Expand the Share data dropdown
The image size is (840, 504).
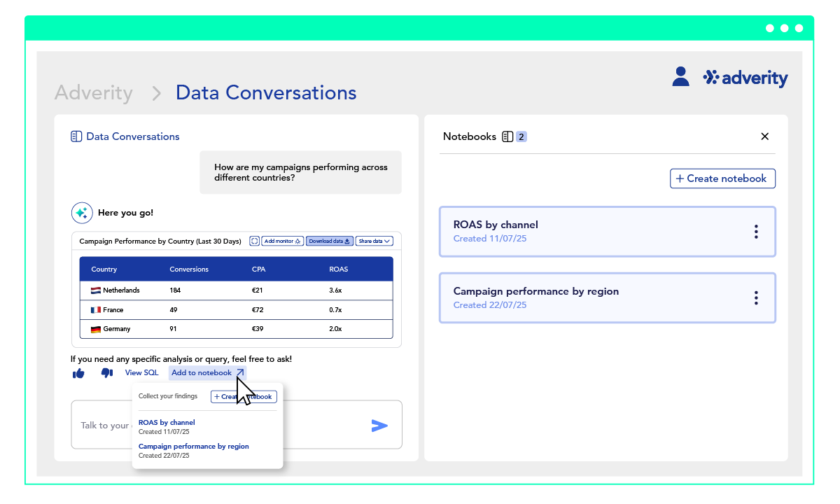click(x=374, y=241)
